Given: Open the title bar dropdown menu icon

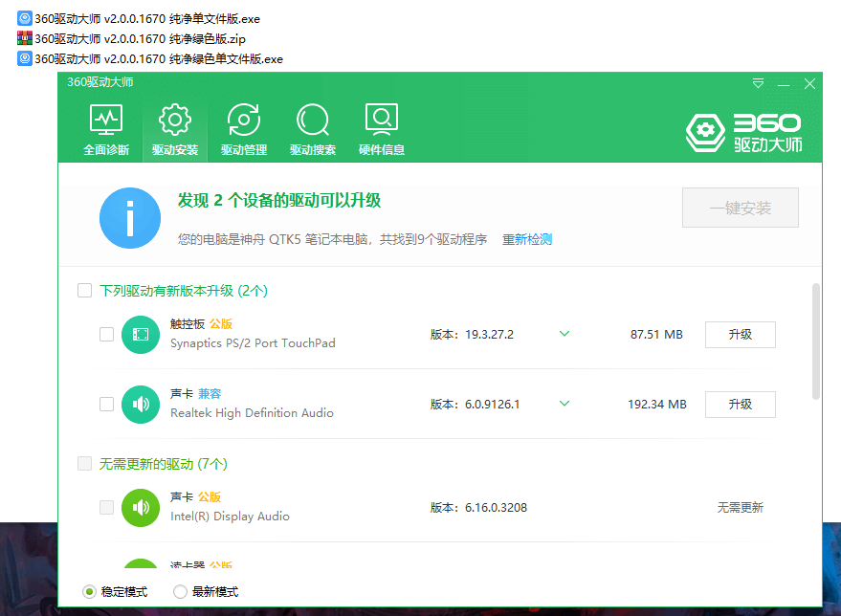Looking at the screenshot, I should point(758,83).
